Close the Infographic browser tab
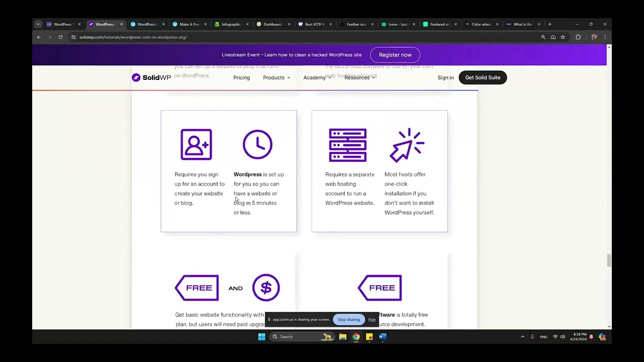 (248, 24)
